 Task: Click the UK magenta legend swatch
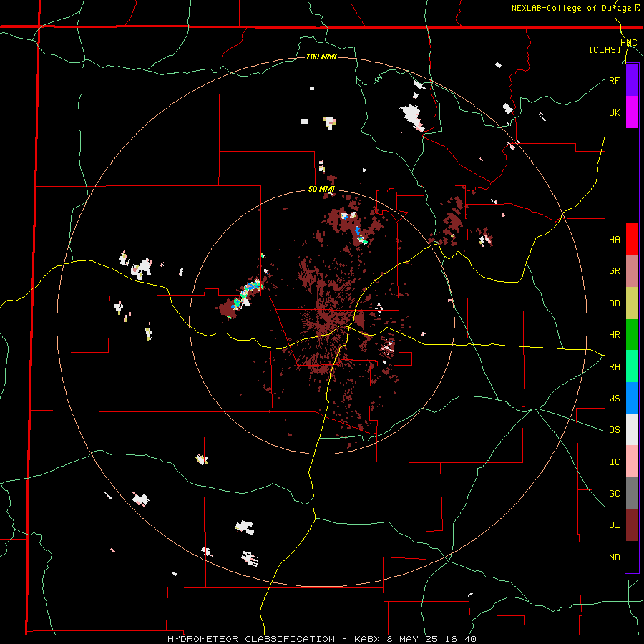632,112
